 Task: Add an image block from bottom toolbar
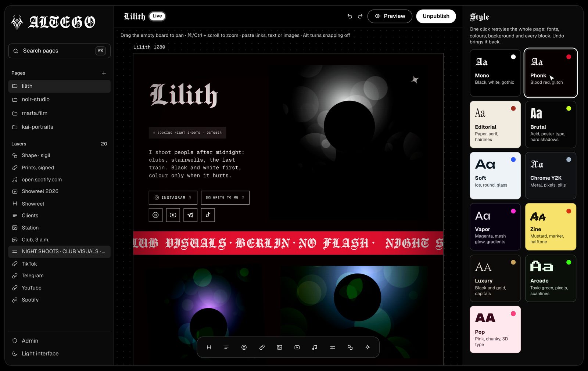(279, 347)
